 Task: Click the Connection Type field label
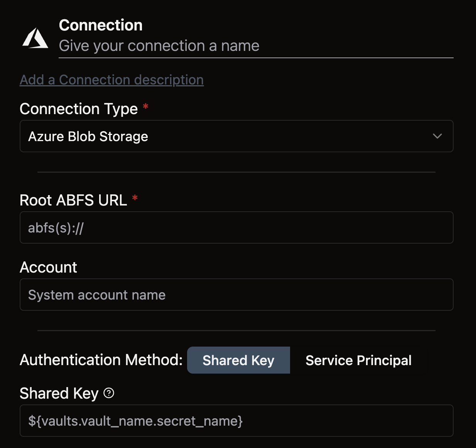(x=79, y=109)
